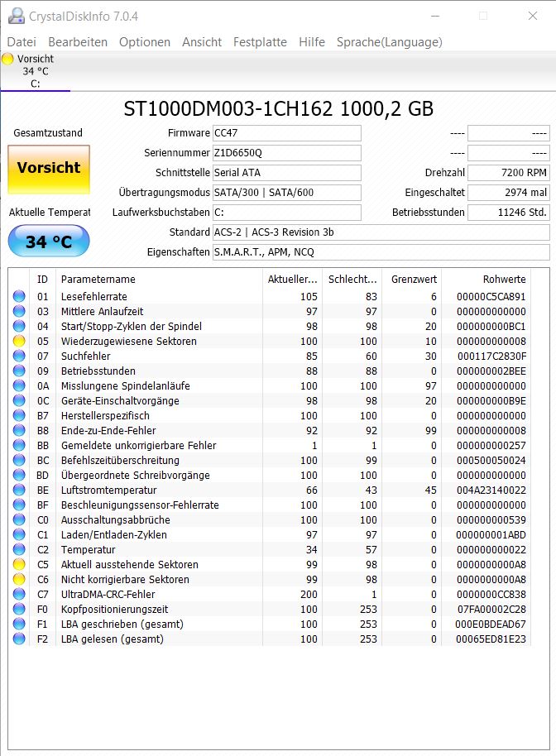556x756 pixels.
Task: Click the drive title ST1000DM003-1CH162 1000,2 GB
Action: click(x=278, y=108)
